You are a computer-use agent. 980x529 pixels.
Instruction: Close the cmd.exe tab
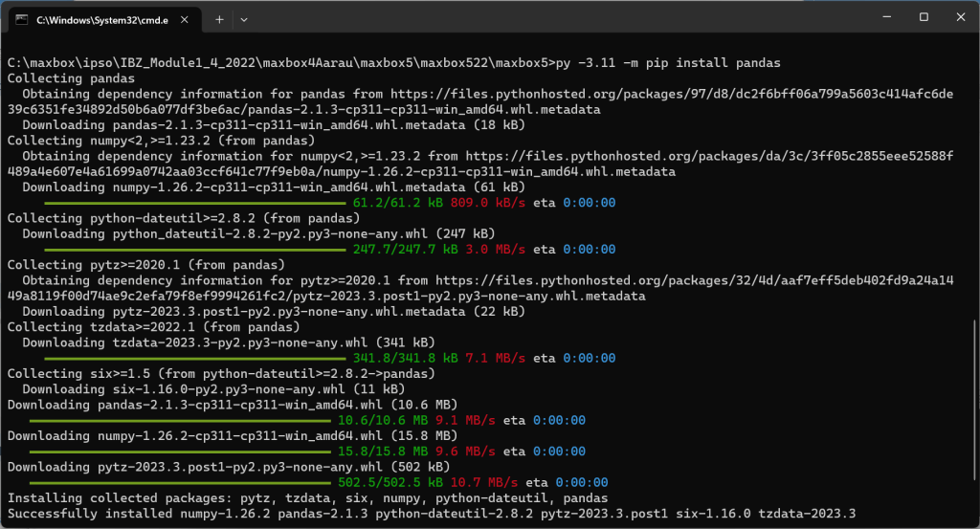pos(184,19)
